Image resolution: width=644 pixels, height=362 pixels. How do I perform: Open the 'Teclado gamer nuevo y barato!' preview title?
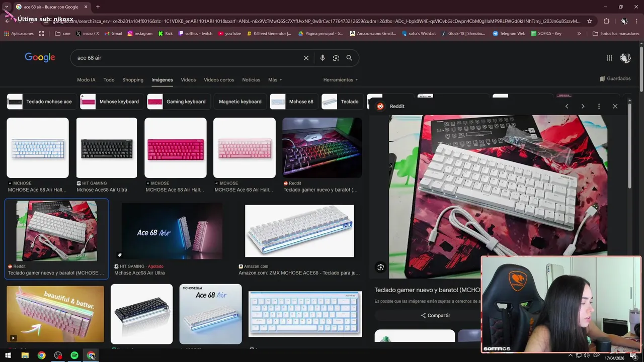[x=427, y=290]
